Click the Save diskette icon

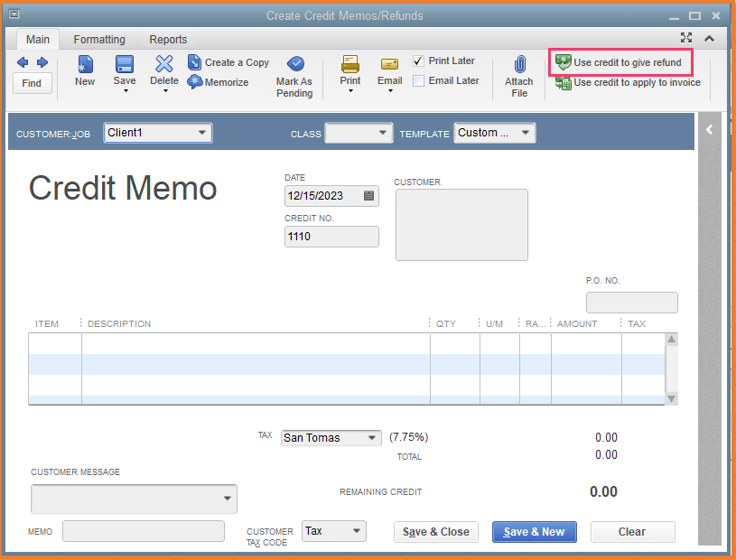coord(125,64)
